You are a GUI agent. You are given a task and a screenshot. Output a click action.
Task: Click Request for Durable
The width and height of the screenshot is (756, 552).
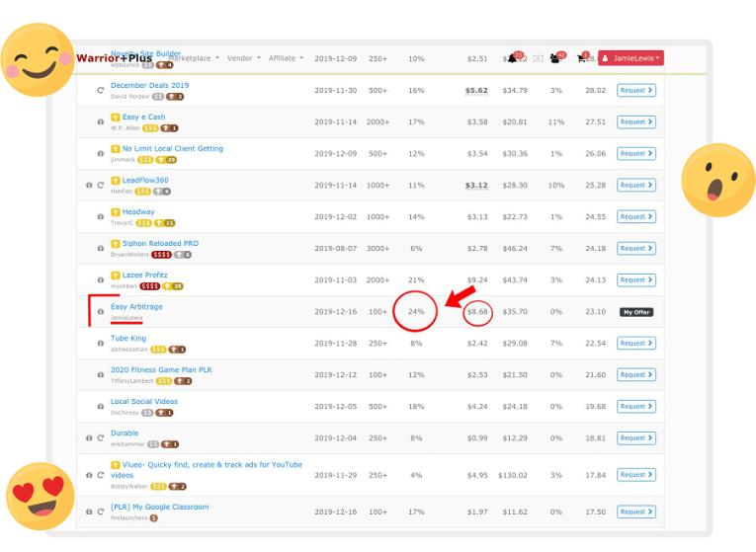coord(636,437)
